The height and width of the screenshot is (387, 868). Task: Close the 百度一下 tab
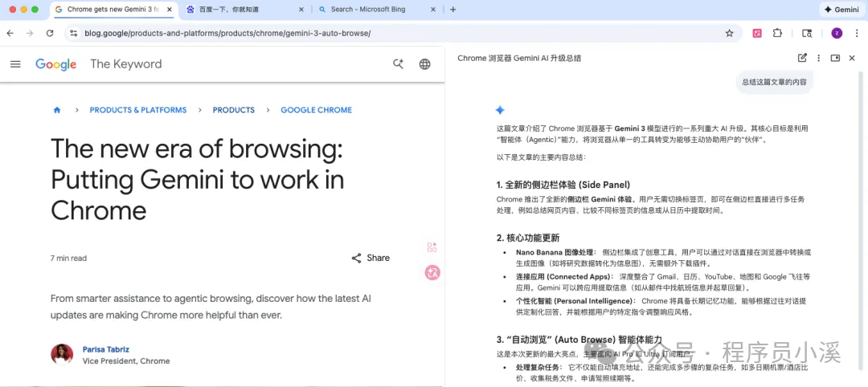point(301,10)
